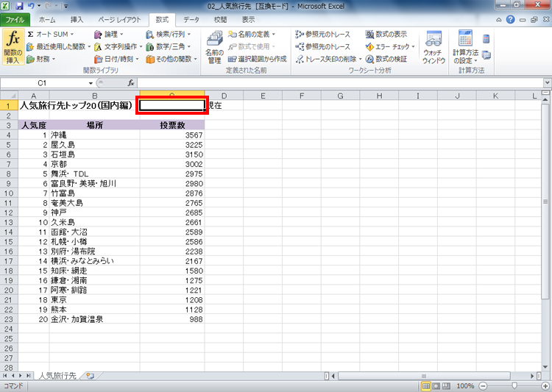Screen dimensions: 552x392
Task: Click Create from Selection (選択範囲から作成)
Action: point(257,59)
